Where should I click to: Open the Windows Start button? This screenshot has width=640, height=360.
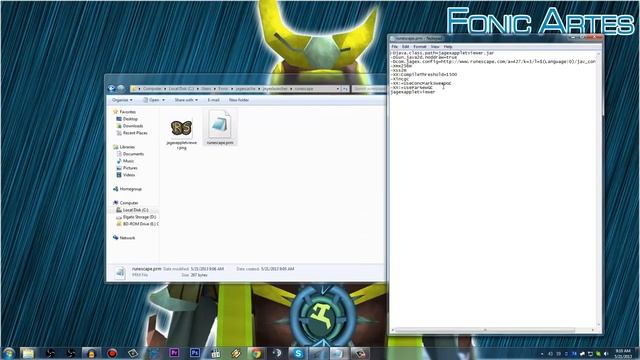tap(9, 353)
